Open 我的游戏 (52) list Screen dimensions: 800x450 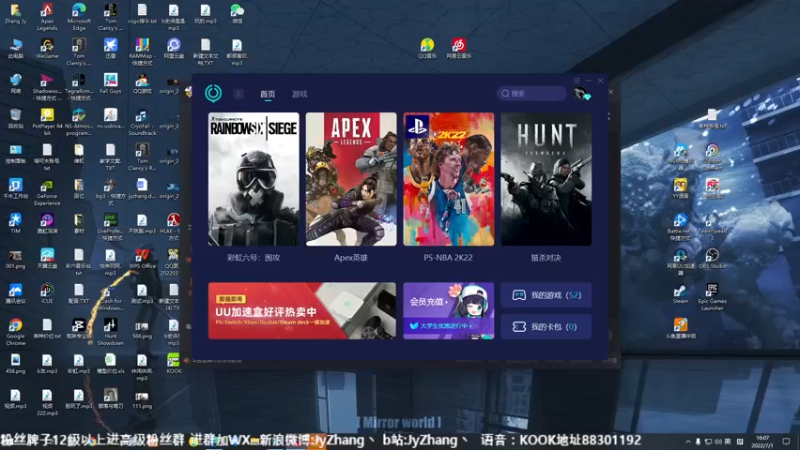546,295
